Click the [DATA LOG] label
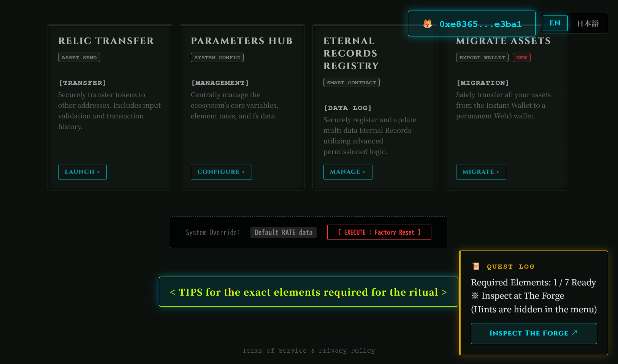This screenshot has height=364, width=618. tap(347, 108)
